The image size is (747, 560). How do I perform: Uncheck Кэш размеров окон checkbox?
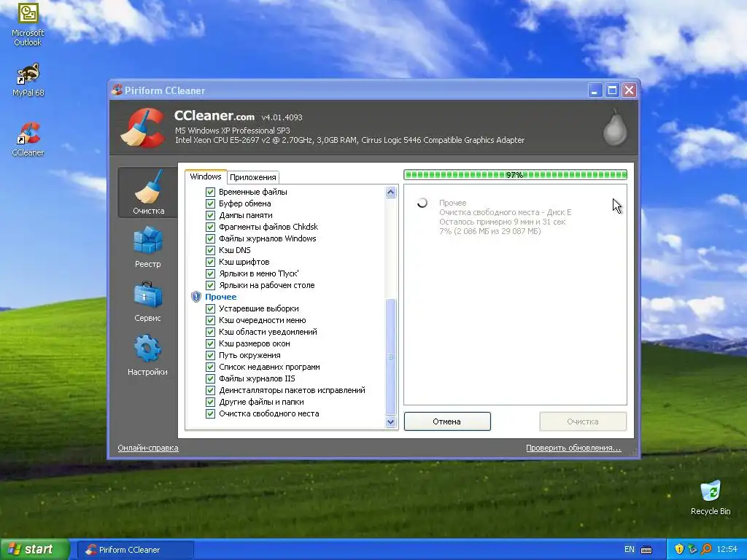click(x=210, y=343)
